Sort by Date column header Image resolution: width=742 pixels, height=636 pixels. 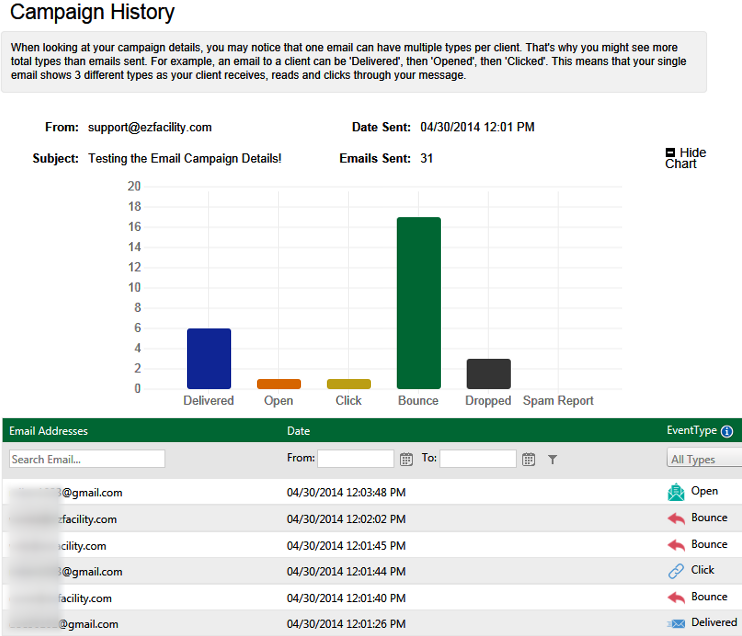coord(298,431)
